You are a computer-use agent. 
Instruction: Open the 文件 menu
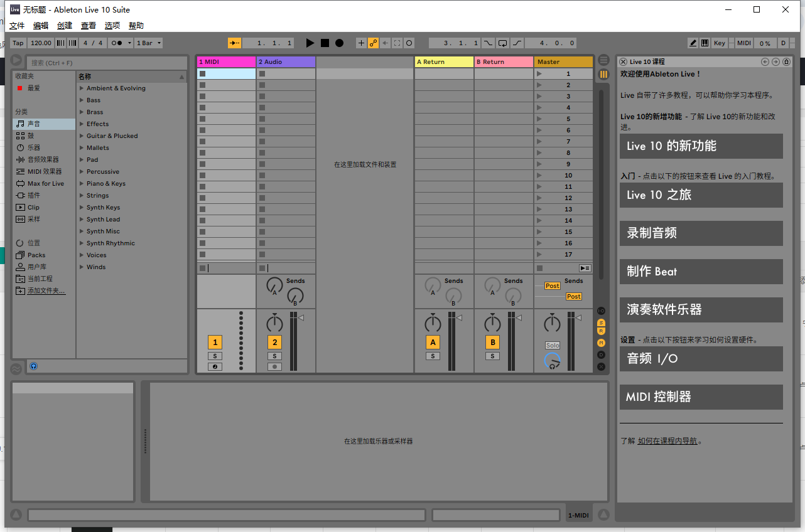pos(17,26)
